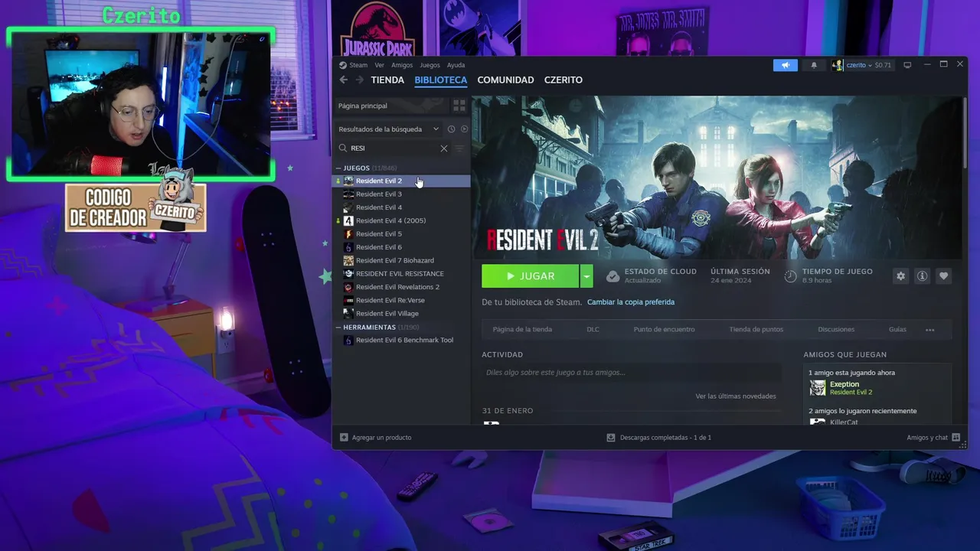This screenshot has height=551, width=980.
Task: Click the plus icon to add product
Action: pos(344,438)
